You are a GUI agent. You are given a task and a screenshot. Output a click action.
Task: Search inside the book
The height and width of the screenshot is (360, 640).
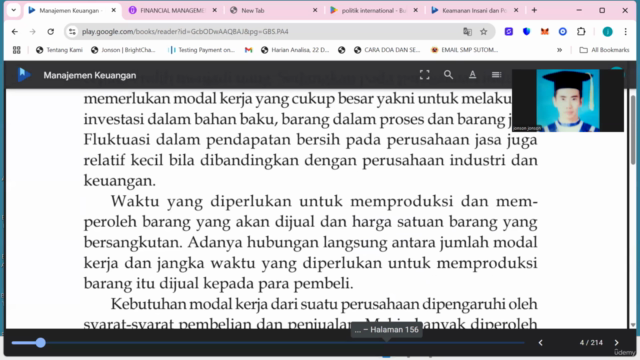pos(448,75)
